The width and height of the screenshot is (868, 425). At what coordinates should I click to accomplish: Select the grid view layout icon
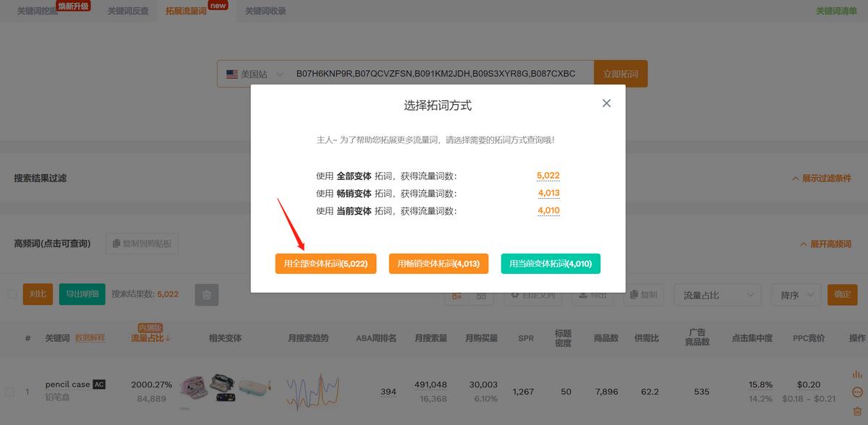[x=482, y=295]
